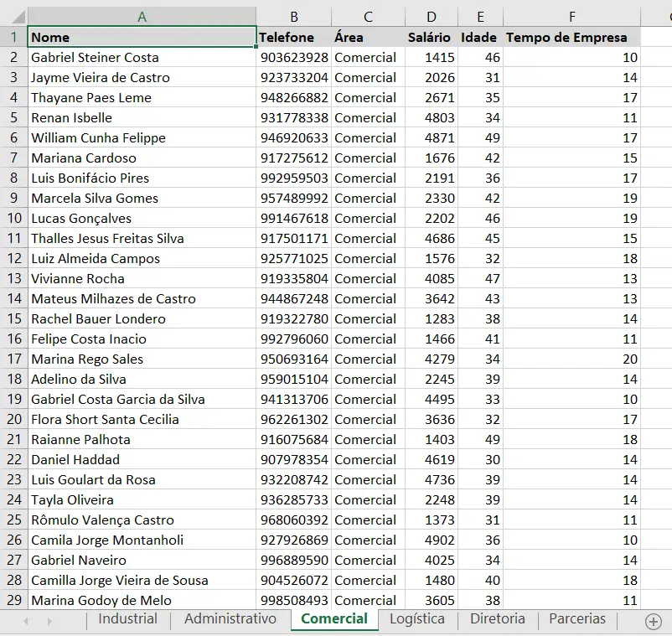Open the Parcerias sheet tab
Image resolution: width=672 pixels, height=636 pixels.
click(576, 619)
